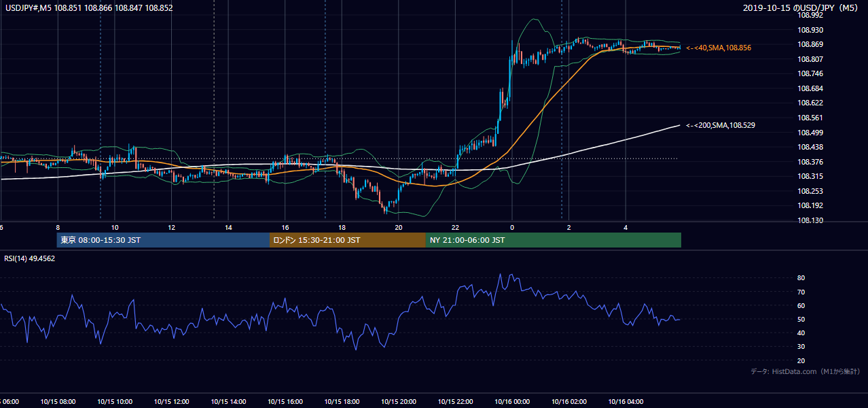
Task: Click the HistData.com data source credit
Action: pos(806,371)
